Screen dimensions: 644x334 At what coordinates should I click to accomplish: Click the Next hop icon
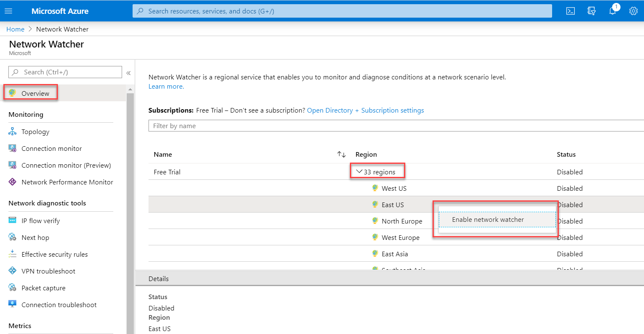13,237
